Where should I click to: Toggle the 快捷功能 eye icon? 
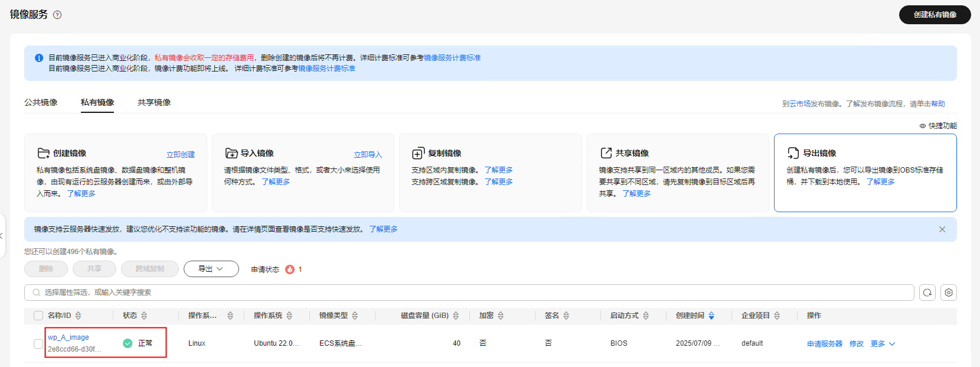(923, 126)
